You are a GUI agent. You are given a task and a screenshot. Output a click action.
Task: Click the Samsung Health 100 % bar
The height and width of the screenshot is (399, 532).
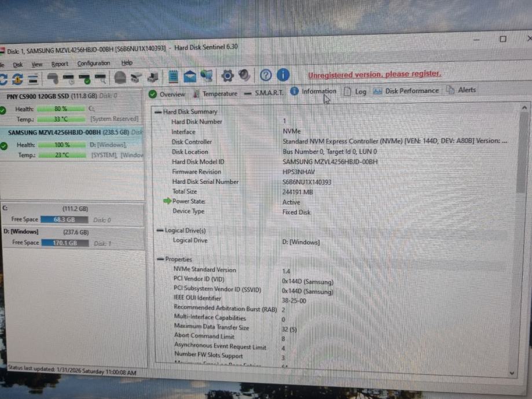coord(62,145)
